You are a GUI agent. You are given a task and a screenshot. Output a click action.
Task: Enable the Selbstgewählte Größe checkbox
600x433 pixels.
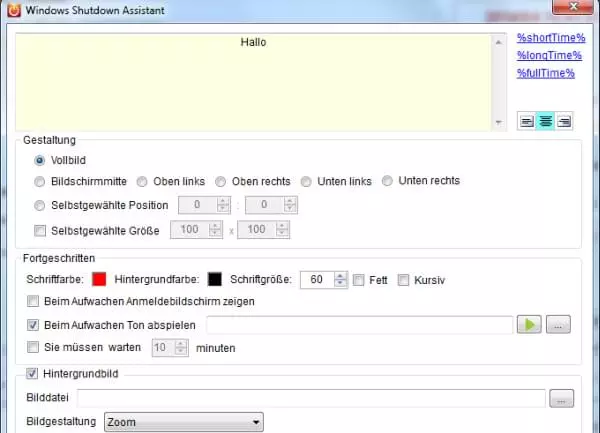pos(40,231)
